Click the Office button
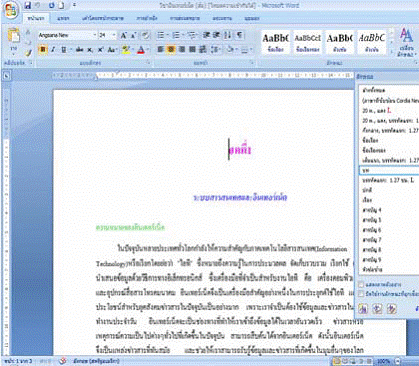The height and width of the screenshot is (366, 419). click(11, 9)
